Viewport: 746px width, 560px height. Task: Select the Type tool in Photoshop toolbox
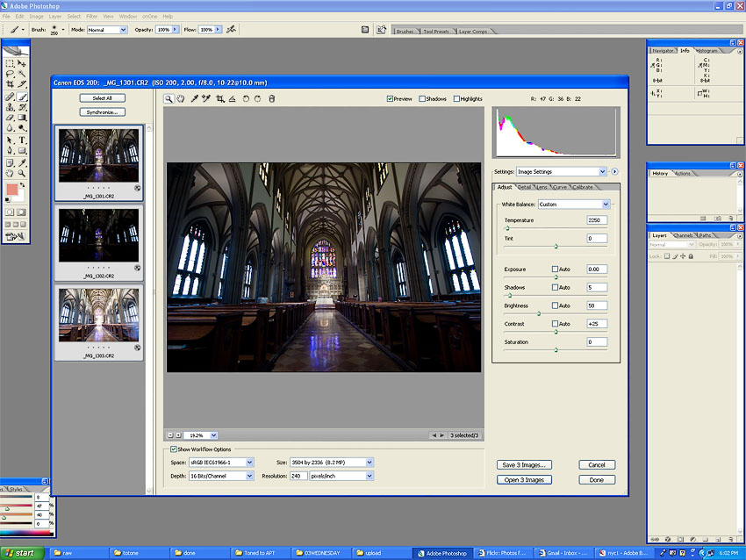[22, 140]
